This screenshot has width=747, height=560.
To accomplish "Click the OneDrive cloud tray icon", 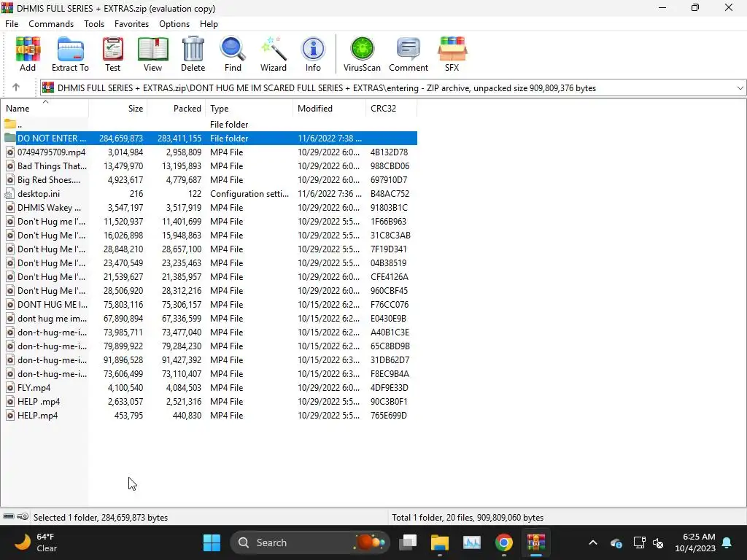I will tap(616, 542).
